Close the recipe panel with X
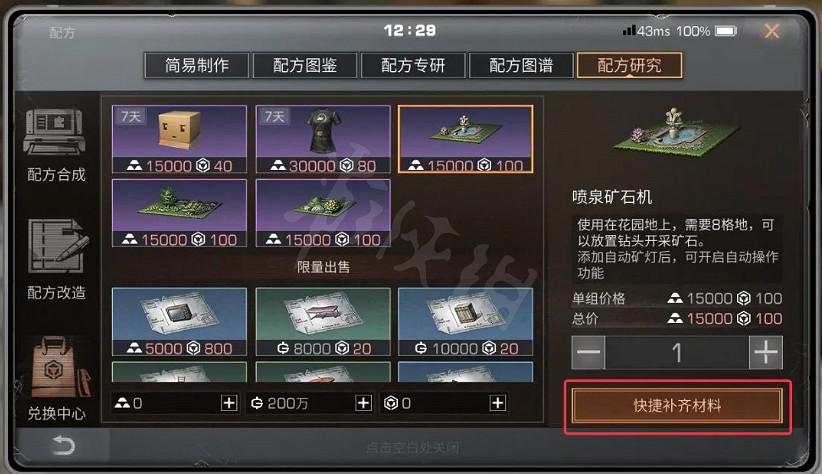The width and height of the screenshot is (822, 474). [x=772, y=31]
